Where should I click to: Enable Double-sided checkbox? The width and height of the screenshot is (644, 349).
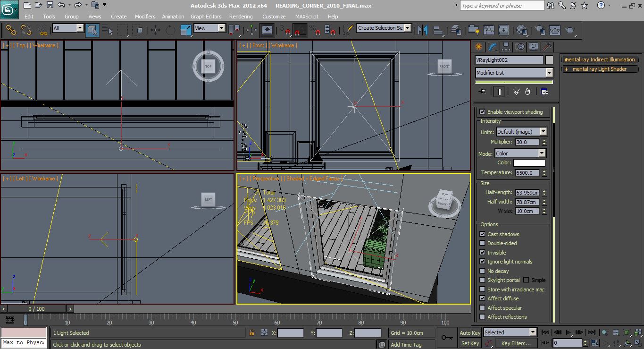tap(482, 243)
